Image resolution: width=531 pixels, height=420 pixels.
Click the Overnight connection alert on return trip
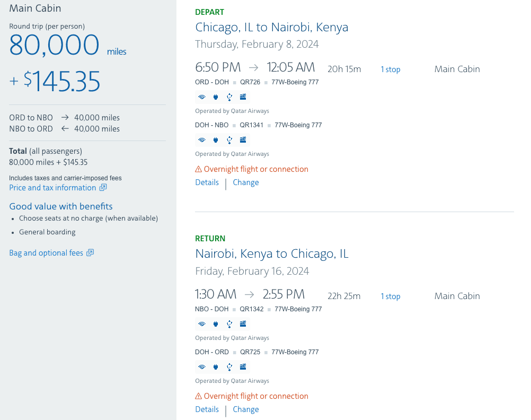(x=251, y=396)
